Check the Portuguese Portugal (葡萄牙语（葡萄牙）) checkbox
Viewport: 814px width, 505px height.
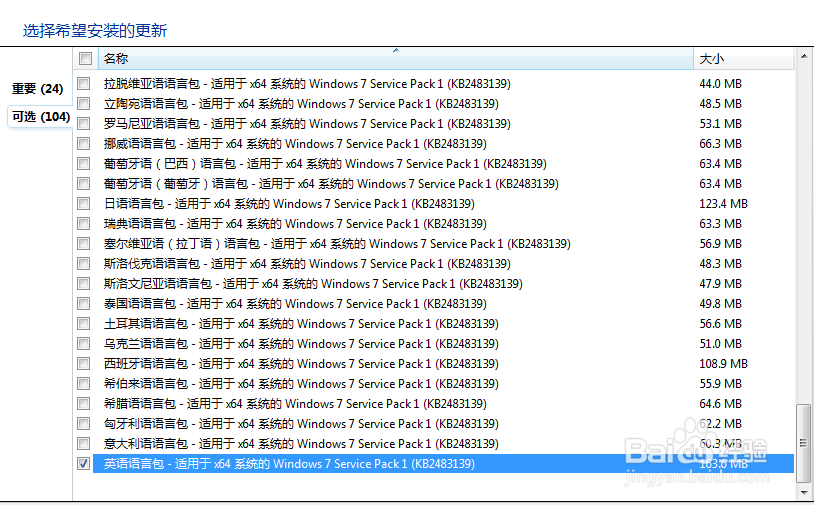coord(84,183)
